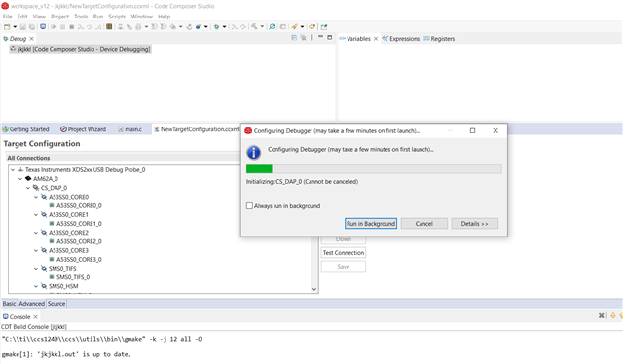Open the File menu

click(x=7, y=17)
